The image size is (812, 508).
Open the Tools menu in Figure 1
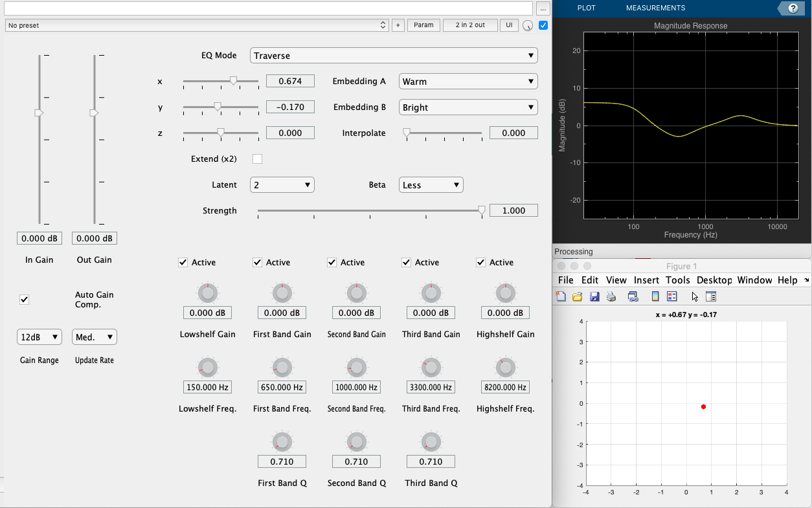point(678,280)
